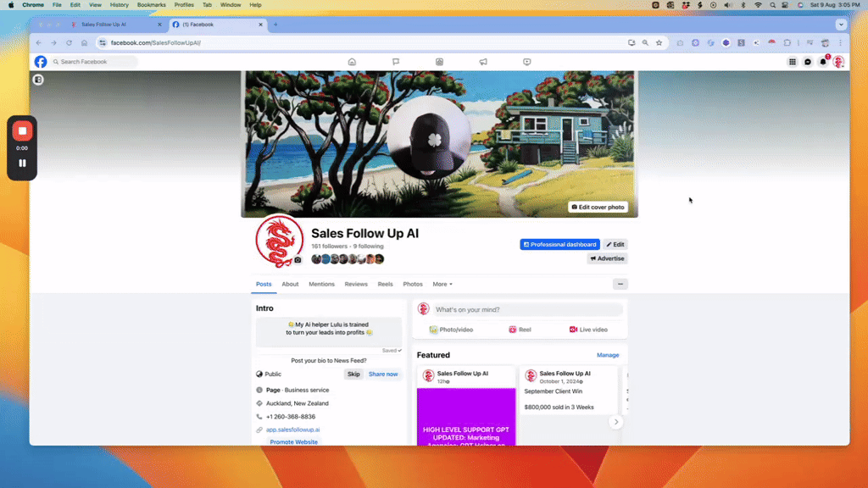
Task: Open Chrome three-dot menu
Action: coord(840,42)
